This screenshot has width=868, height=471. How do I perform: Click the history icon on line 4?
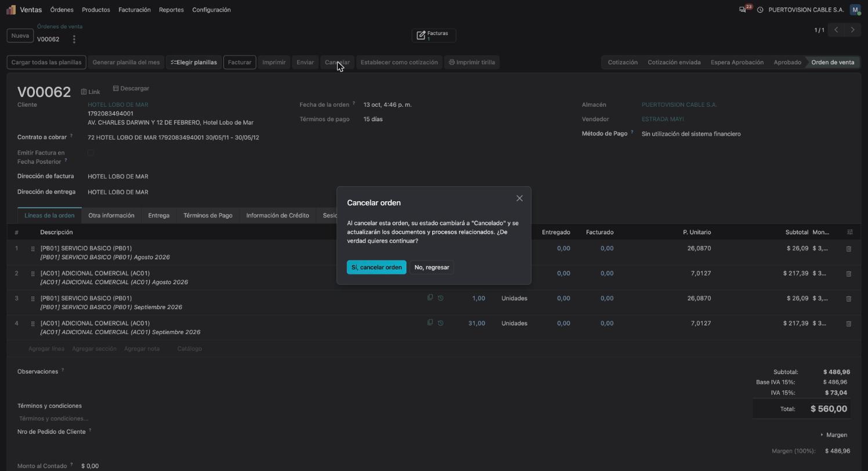point(440,323)
